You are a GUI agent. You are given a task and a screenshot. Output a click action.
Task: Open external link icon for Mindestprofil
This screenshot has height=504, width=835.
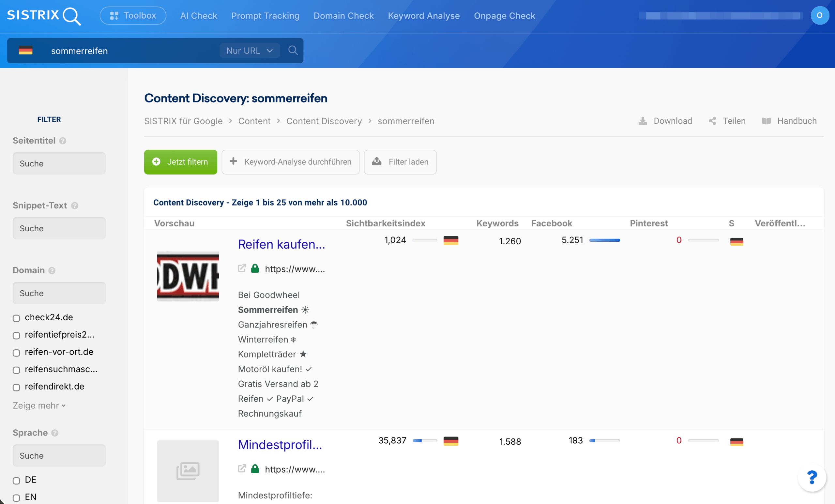[x=242, y=469]
